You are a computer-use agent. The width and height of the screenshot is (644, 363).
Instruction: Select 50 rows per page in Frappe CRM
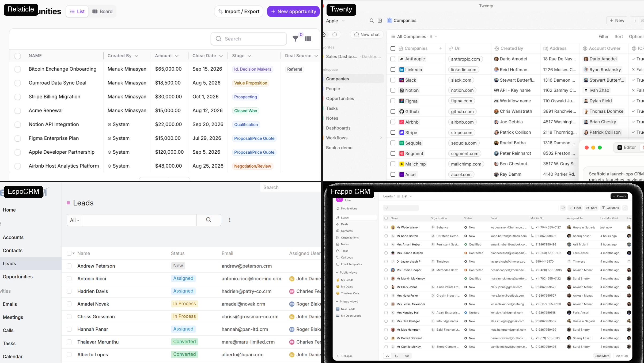point(396,356)
